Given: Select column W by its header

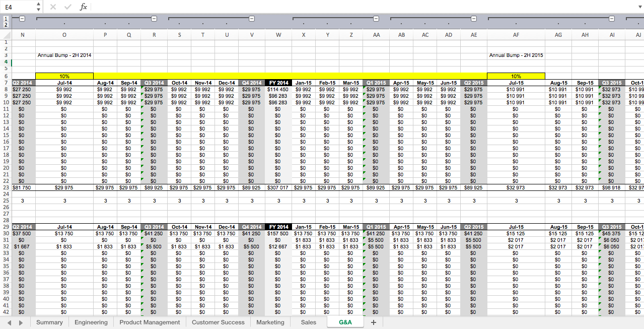Looking at the screenshot, I should [278, 35].
